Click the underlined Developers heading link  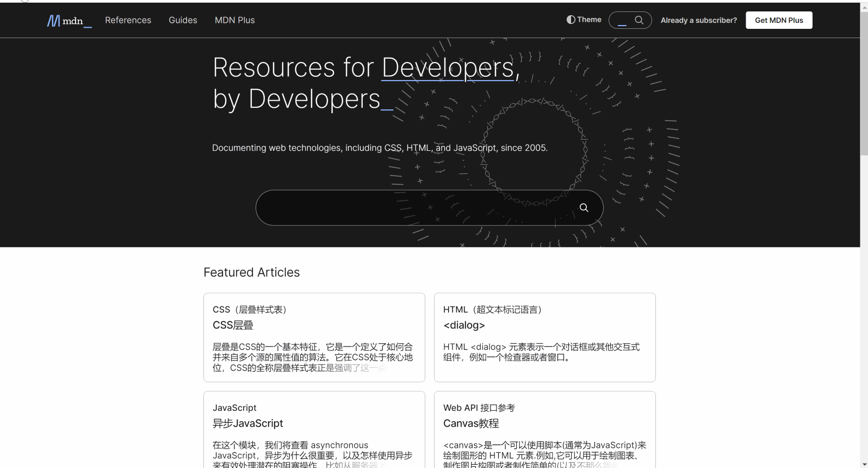pyautogui.click(x=448, y=68)
